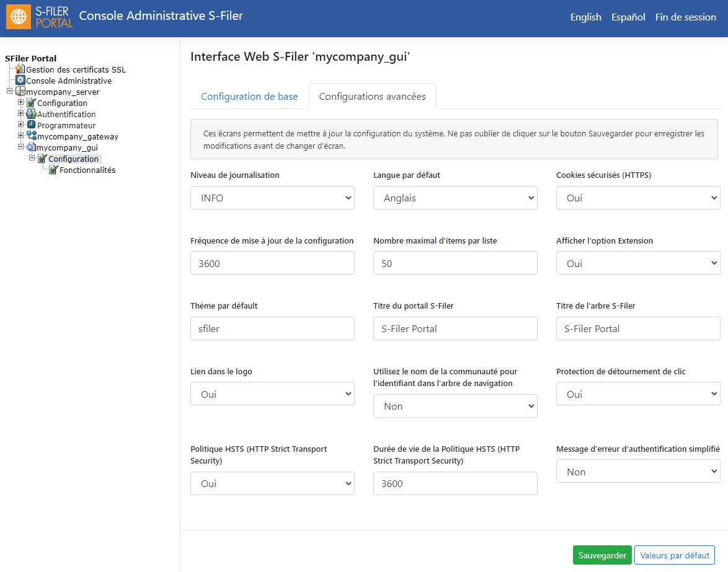Select Gestion des certificats SSL tree item

coord(76,69)
